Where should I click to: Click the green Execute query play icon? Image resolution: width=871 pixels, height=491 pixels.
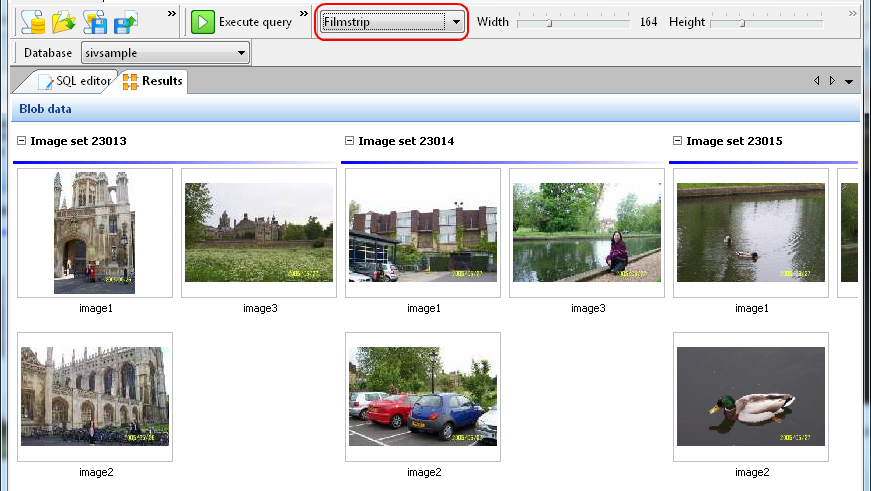[203, 22]
